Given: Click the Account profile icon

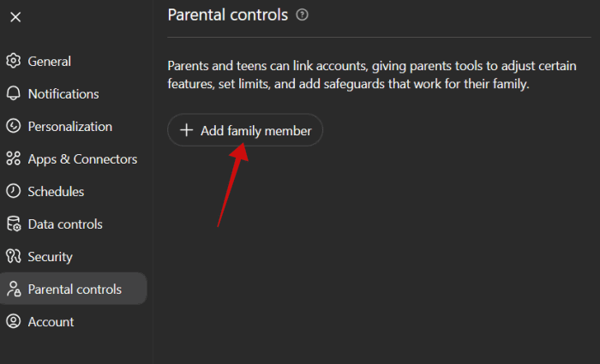Looking at the screenshot, I should [13, 322].
